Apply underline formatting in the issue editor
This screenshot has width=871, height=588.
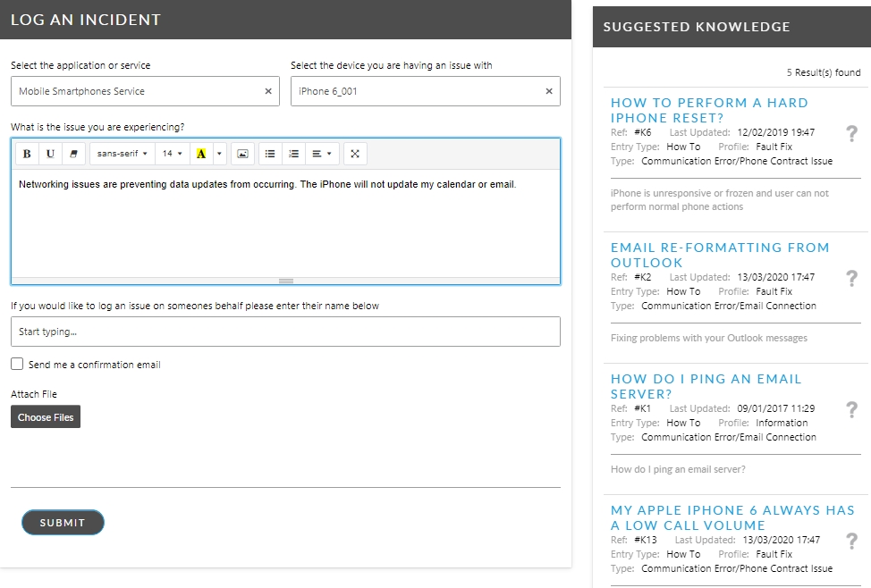pos(50,154)
